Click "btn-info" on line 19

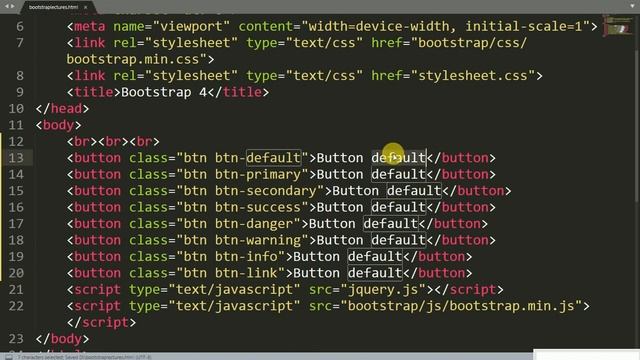click(246, 257)
